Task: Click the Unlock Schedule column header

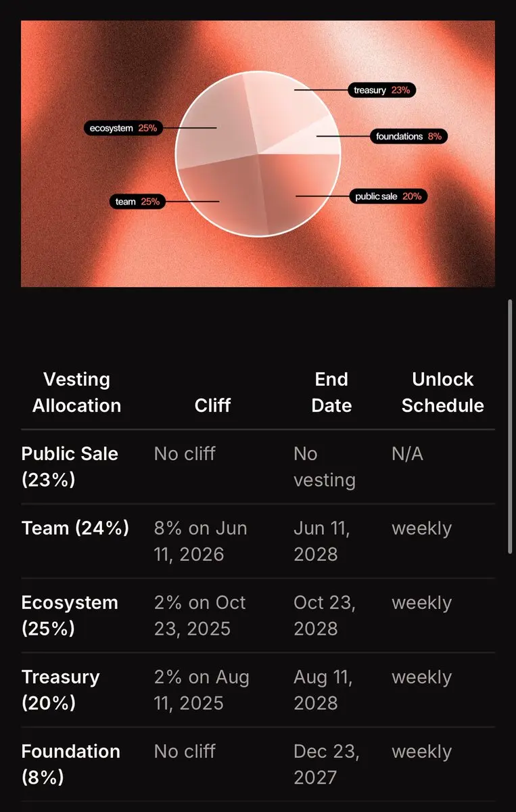Action: (443, 392)
